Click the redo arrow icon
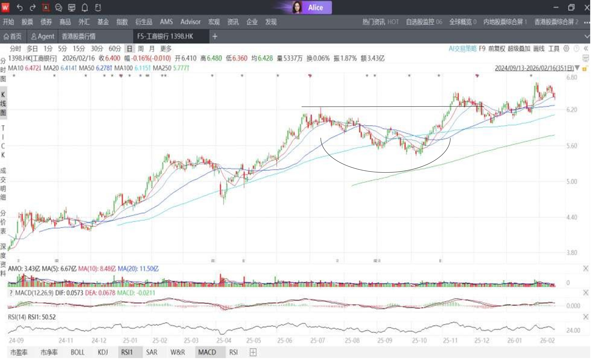Screen dimensions: 593x364 [x=32, y=8]
